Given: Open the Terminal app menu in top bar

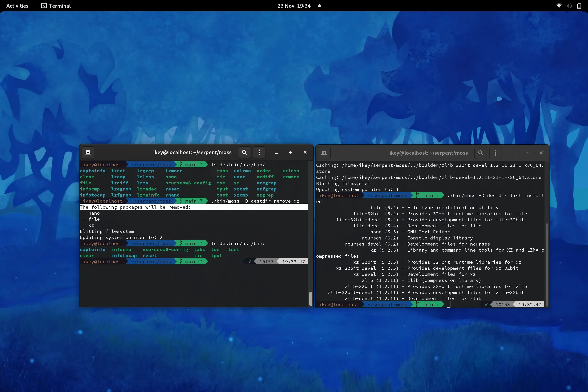Looking at the screenshot, I should tap(56, 6).
